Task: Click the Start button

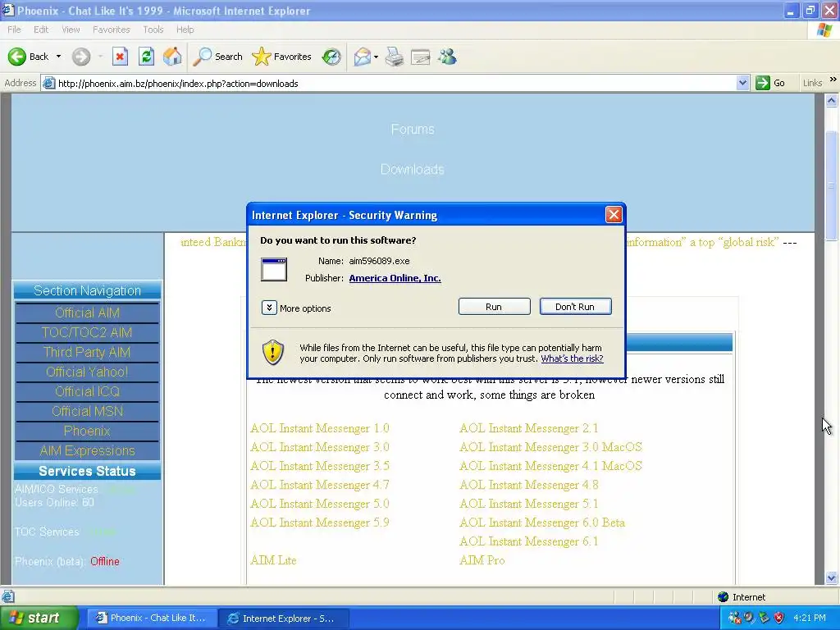Action: click(38, 618)
